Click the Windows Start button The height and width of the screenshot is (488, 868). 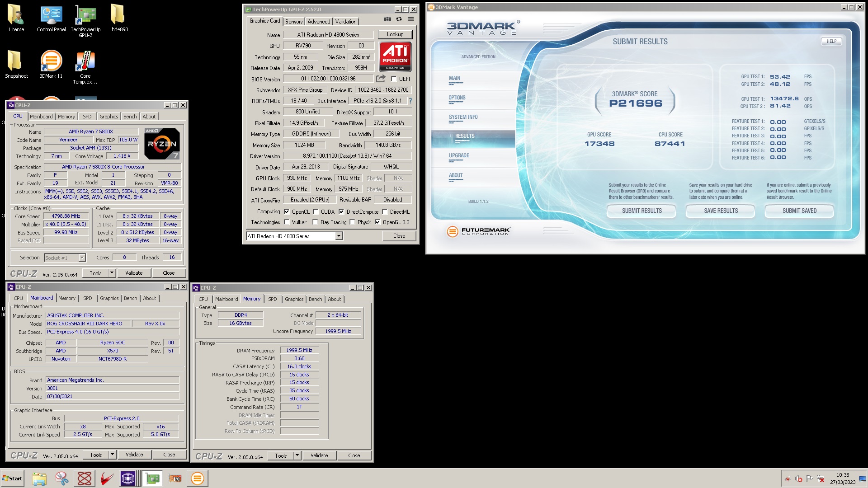(x=13, y=479)
